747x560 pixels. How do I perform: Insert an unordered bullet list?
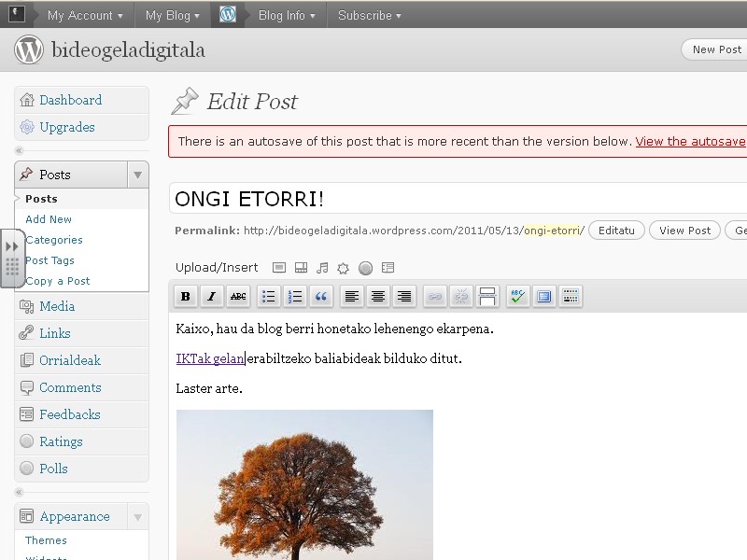click(x=269, y=296)
